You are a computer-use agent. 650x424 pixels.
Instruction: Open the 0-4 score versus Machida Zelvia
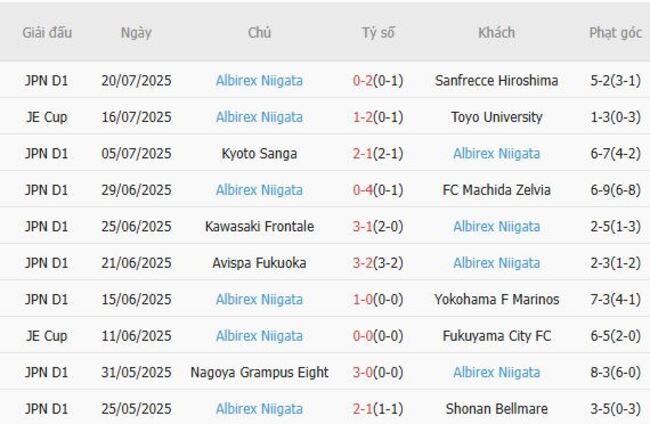coord(363,190)
